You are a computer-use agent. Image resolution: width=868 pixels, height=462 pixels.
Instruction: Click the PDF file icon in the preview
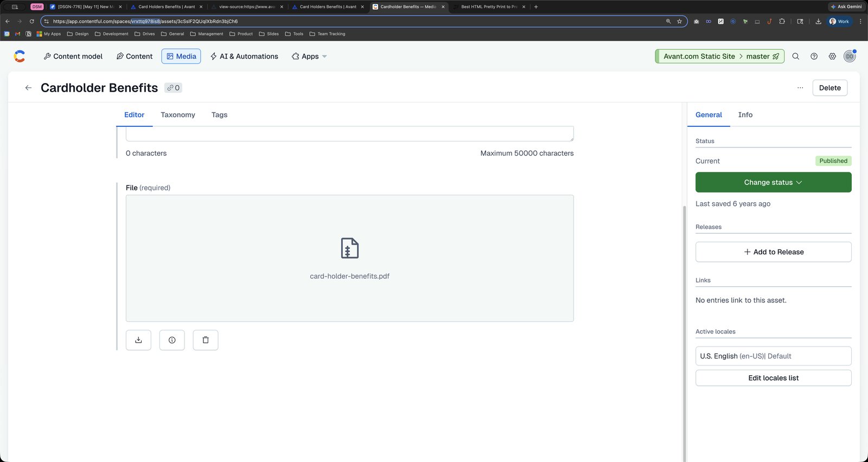350,248
